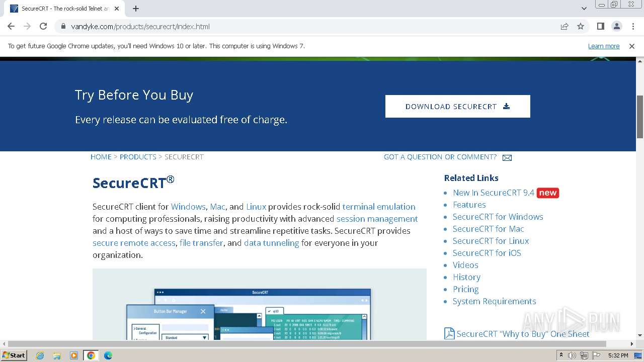The height and width of the screenshot is (362, 644).
Task: Open New In SecureCRT 9.4 link
Action: tap(494, 193)
